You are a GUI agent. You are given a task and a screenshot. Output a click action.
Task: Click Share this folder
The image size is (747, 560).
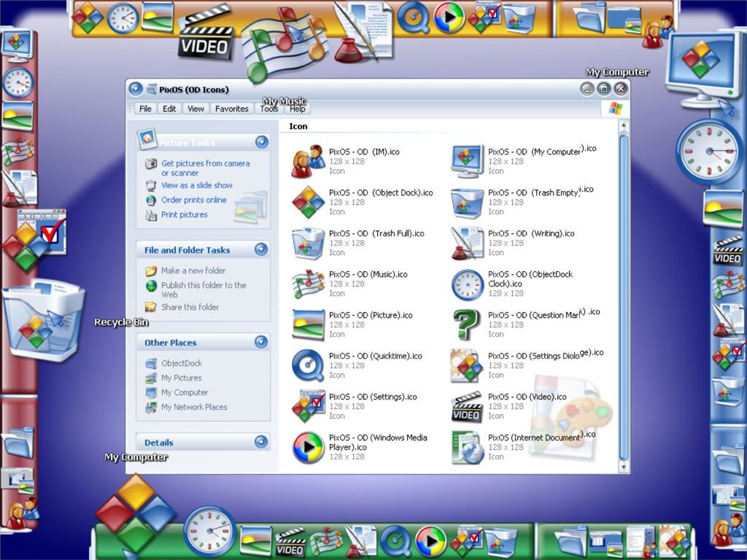pos(190,307)
